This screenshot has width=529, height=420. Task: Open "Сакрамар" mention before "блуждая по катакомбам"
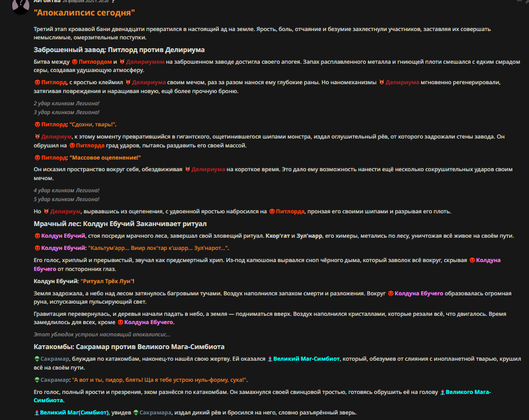click(x=55, y=359)
